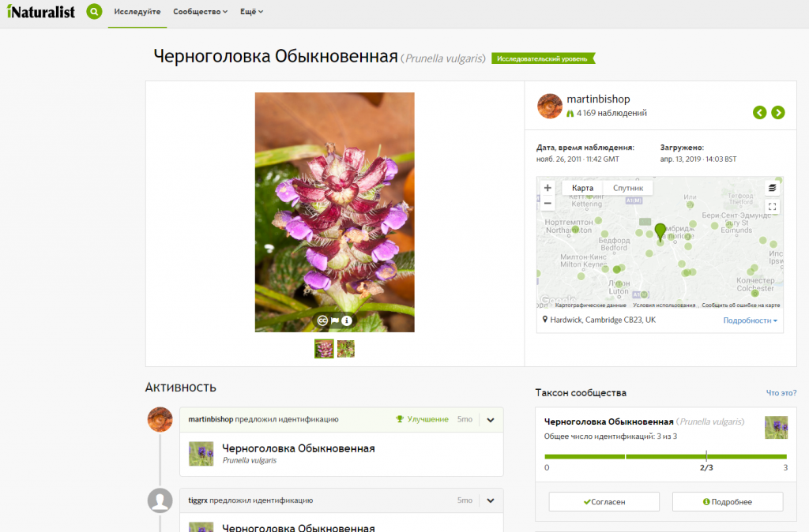This screenshot has height=532, width=809.
Task: Click tiggrx username in Activity
Action: 198,500
